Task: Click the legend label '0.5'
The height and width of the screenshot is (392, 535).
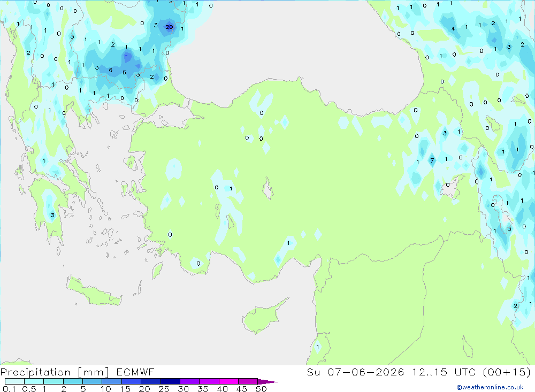Action: pyautogui.click(x=29, y=389)
